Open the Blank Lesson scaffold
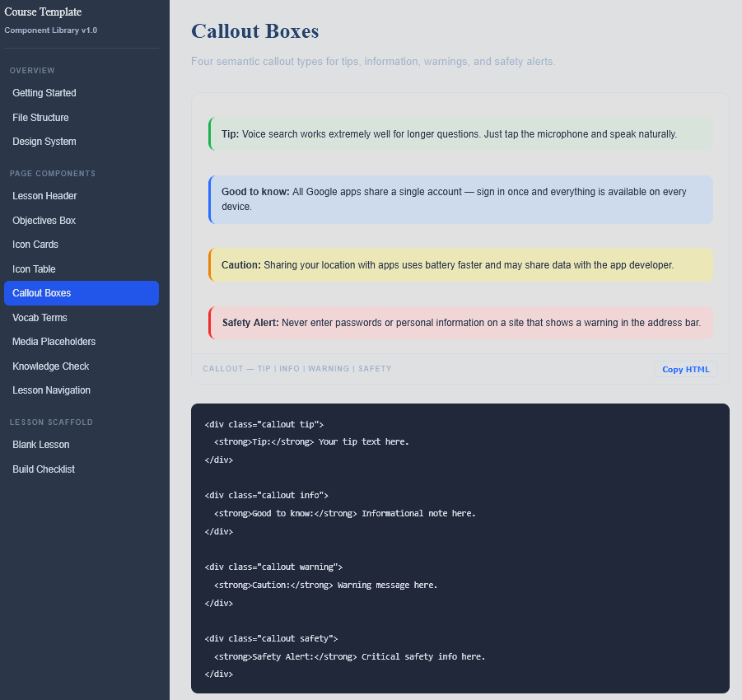 (40, 445)
